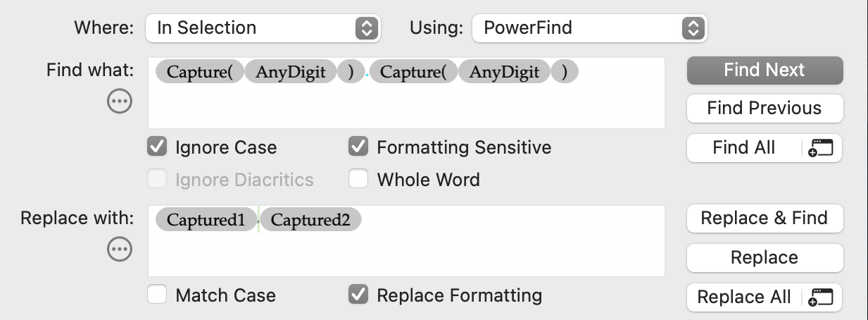Click the Replace button
The image size is (868, 320).
click(x=764, y=258)
